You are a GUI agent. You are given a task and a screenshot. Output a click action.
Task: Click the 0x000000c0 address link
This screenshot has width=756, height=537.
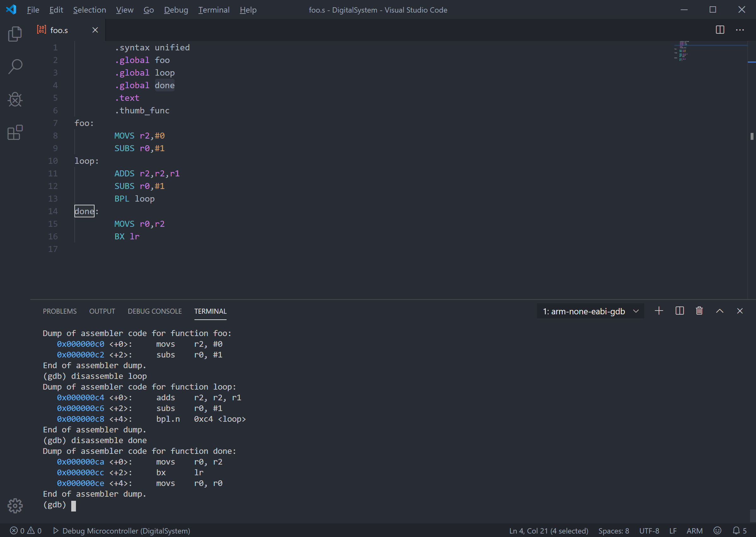click(x=80, y=344)
